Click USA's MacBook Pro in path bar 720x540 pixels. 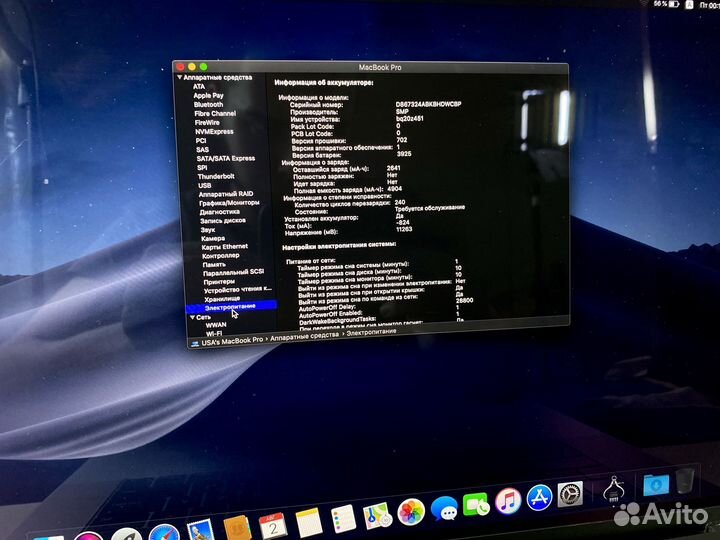tap(232, 341)
